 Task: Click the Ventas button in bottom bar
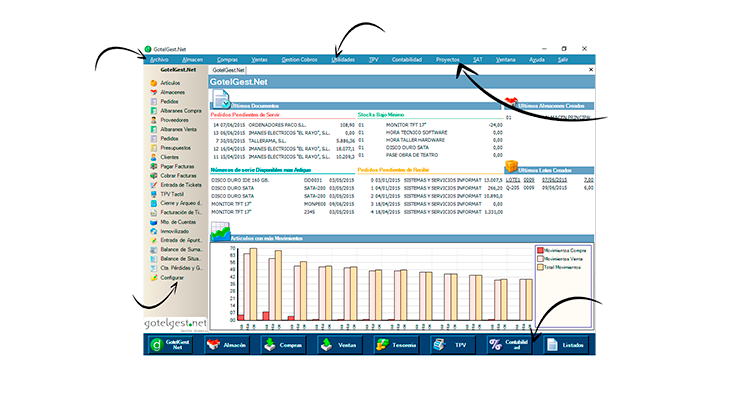click(339, 345)
